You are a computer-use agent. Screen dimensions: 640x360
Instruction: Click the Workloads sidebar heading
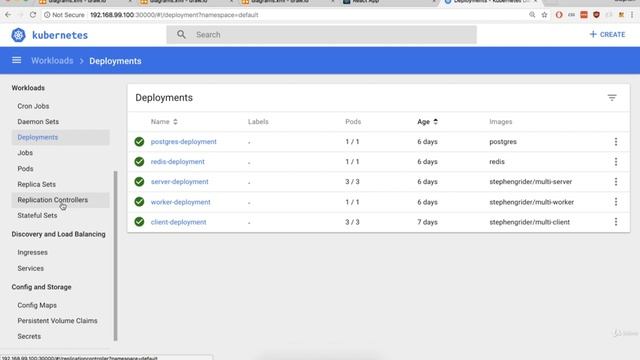[28, 88]
